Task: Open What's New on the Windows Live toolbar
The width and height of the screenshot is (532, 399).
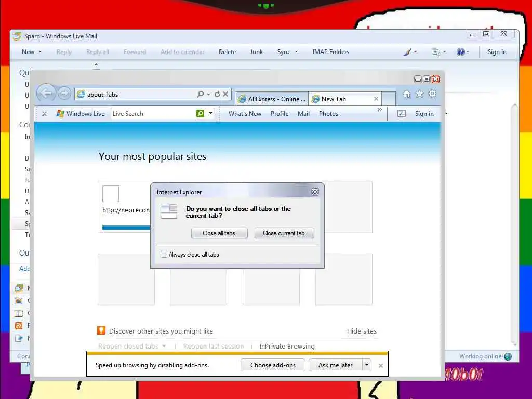Action: coord(245,114)
